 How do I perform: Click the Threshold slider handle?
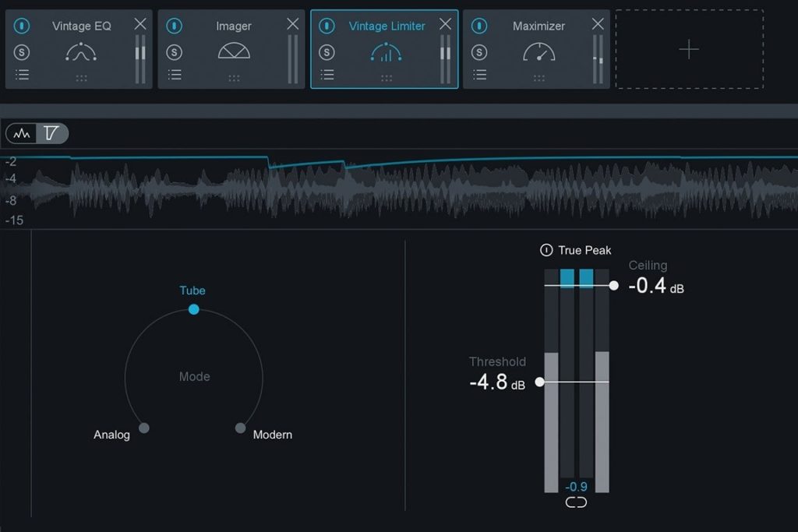pyautogui.click(x=539, y=382)
